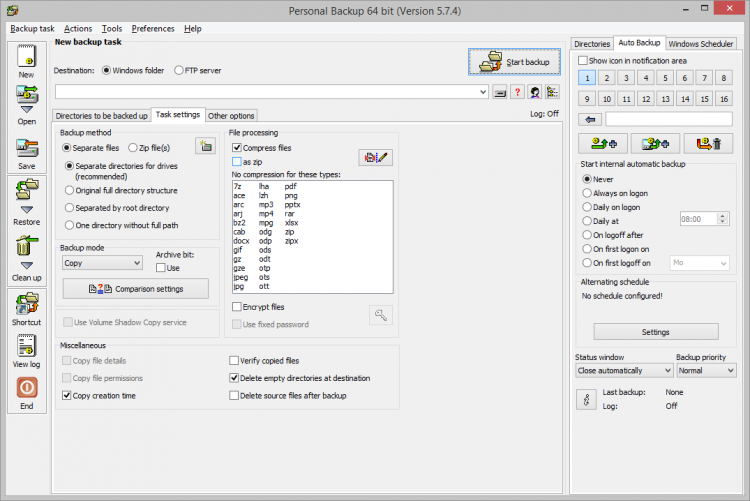
Task: Switch to the Windows Scheduler tab
Action: (701, 44)
